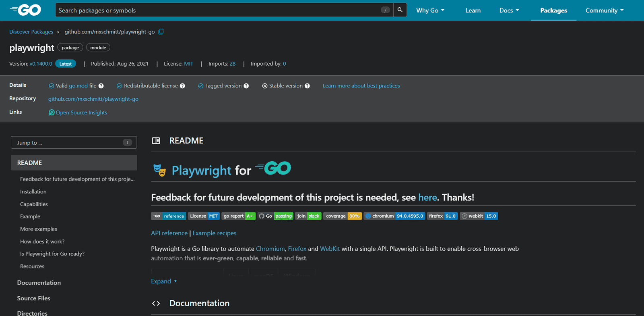This screenshot has width=644, height=316.
Task: Click the Documentation code brackets icon
Action: [x=156, y=304]
